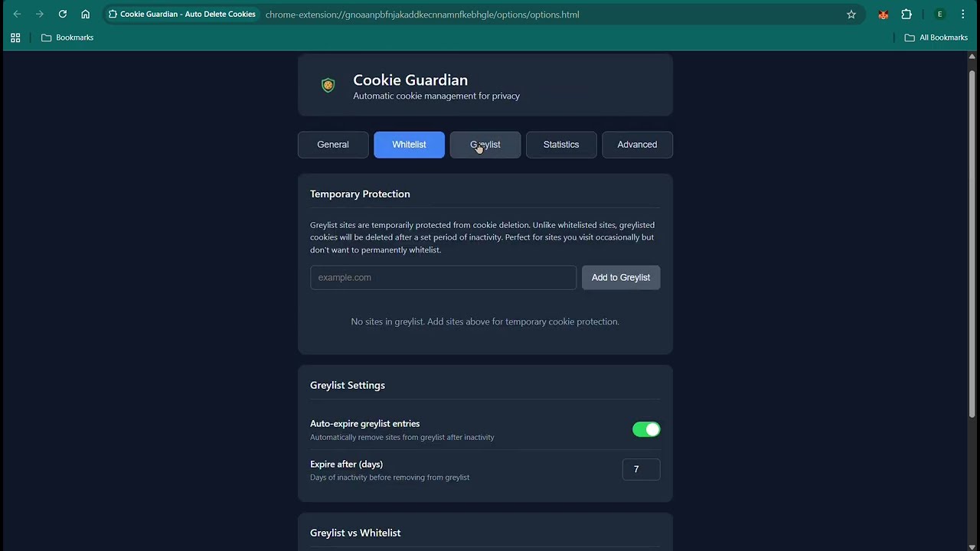The image size is (980, 551).
Task: Click the URL in the address bar
Action: (422, 15)
